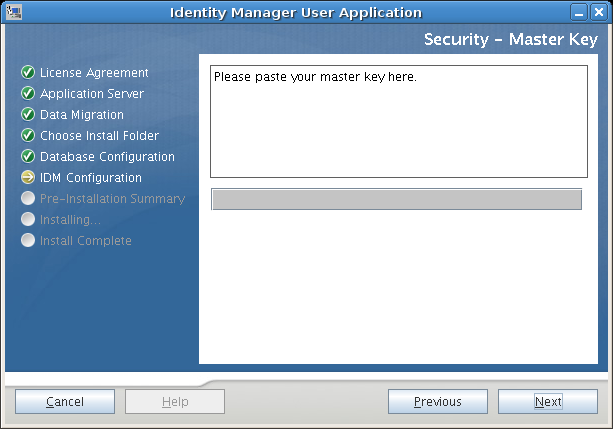Focus the master key paste text area
Screen dimensions: 613x429
pos(398,121)
